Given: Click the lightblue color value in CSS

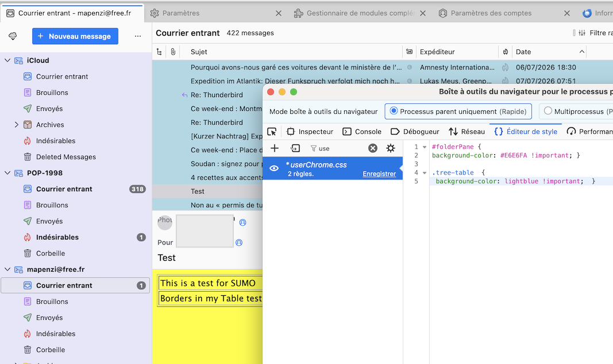Looking at the screenshot, I should pyautogui.click(x=521, y=181).
